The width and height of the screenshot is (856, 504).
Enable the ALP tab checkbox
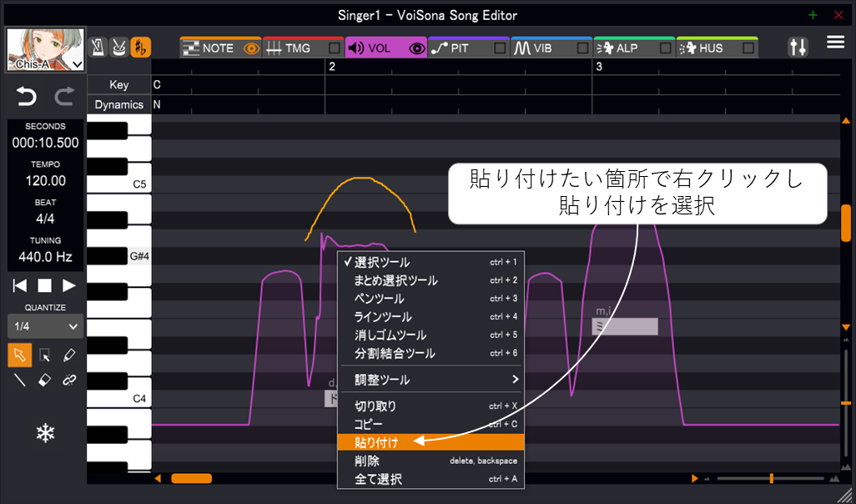coord(665,48)
